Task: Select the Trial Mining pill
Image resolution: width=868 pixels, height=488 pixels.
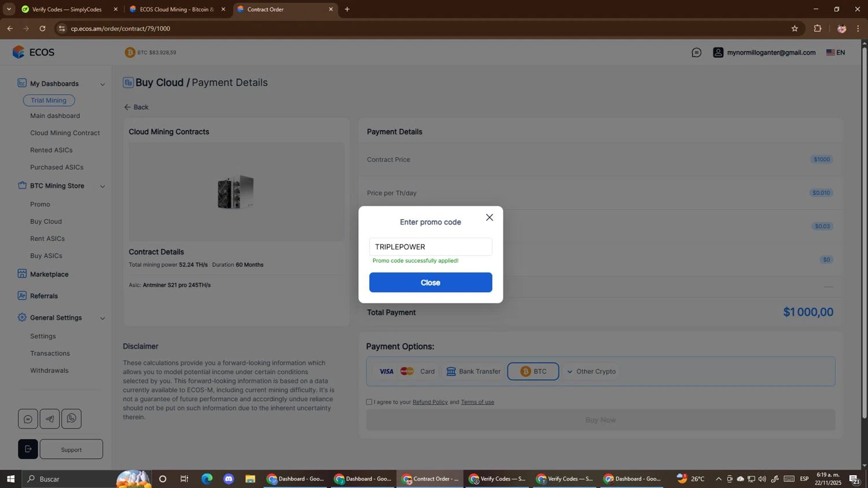Action: coord(49,101)
